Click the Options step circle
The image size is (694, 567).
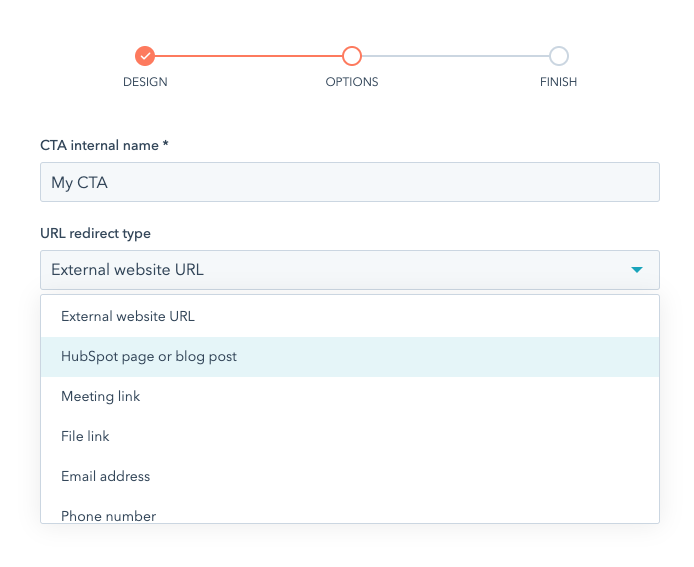click(x=351, y=56)
